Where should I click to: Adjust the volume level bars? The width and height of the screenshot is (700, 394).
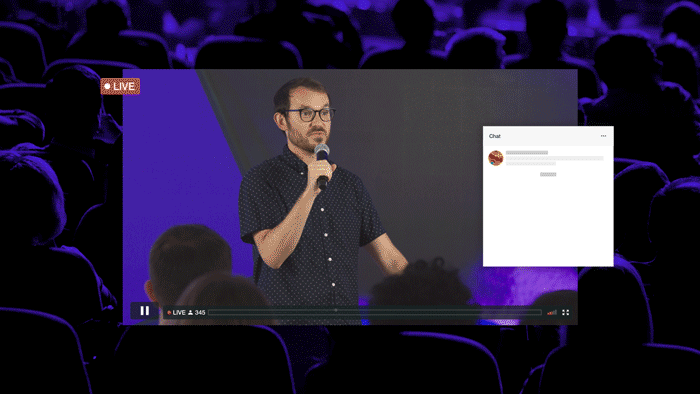552,312
